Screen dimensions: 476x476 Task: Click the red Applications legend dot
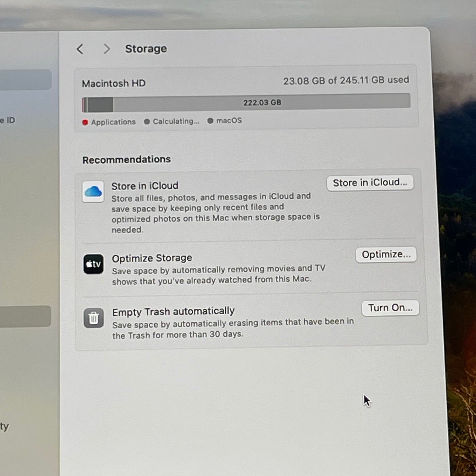click(x=85, y=122)
